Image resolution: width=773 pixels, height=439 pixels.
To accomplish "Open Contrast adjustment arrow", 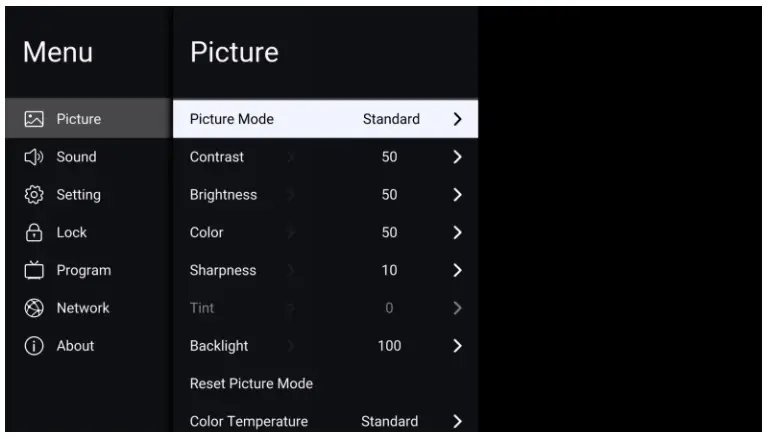I will 457,157.
